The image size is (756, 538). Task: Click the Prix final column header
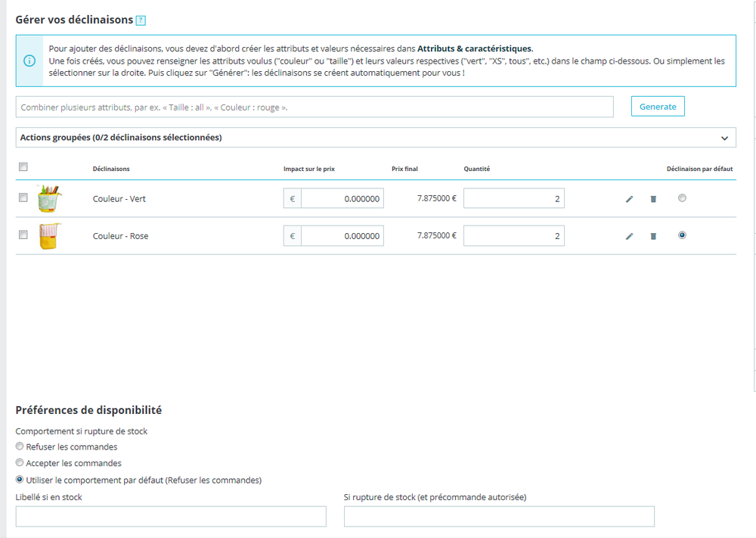click(x=404, y=169)
